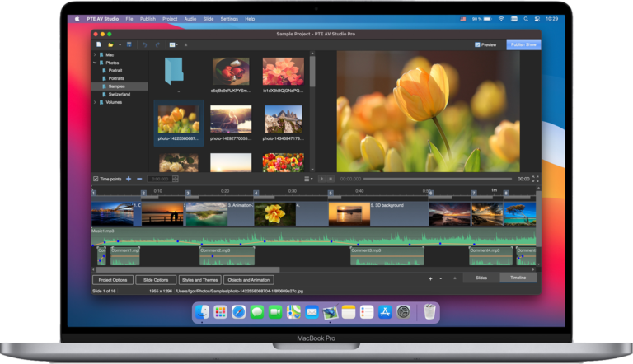Open Safari in the Dock
The image size is (633, 364).
point(238,312)
